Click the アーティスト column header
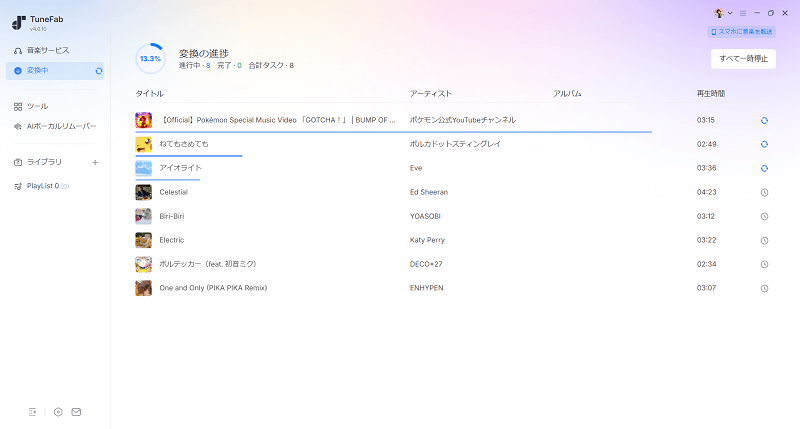Screen dimensions: 800x429 (431, 94)
